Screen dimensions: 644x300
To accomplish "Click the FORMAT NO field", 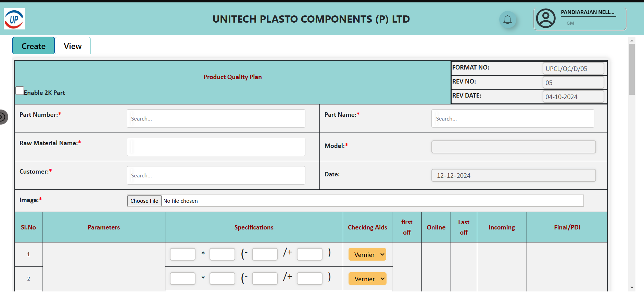I will (573, 68).
